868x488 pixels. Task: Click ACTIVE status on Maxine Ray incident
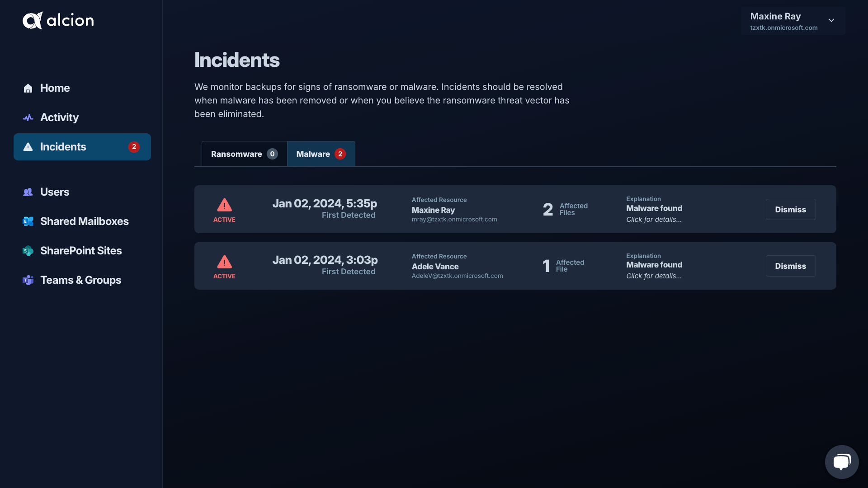224,220
